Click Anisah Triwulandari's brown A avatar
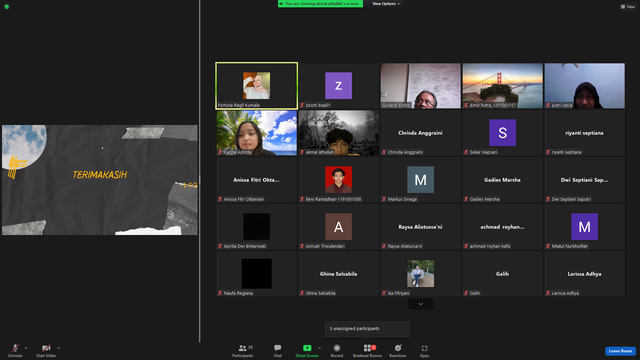This screenshot has width=640, height=360. click(338, 227)
